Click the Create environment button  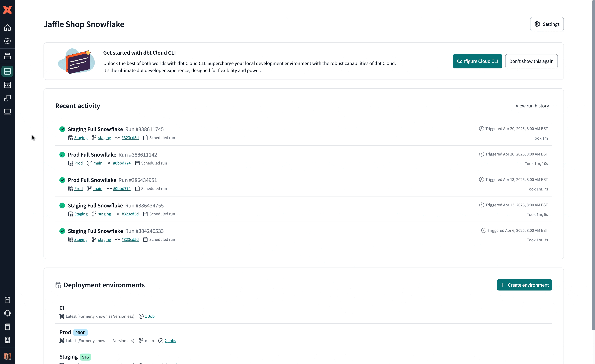coord(524,285)
